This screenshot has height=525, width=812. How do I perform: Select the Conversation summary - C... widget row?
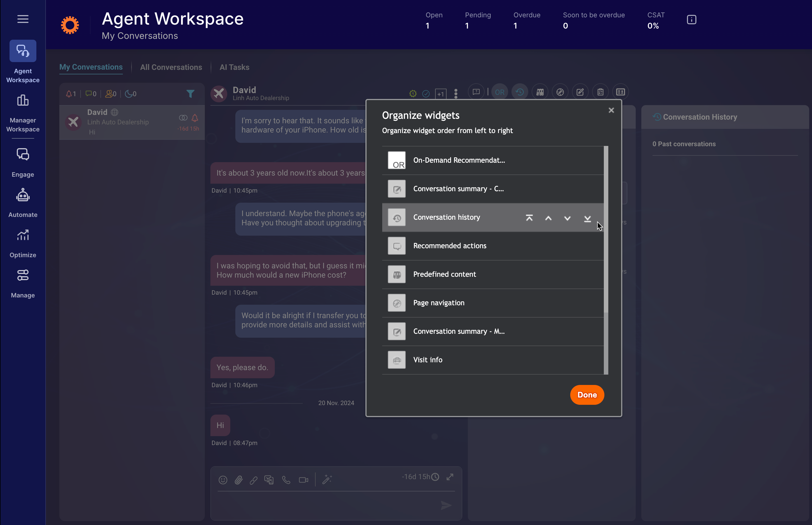point(493,189)
